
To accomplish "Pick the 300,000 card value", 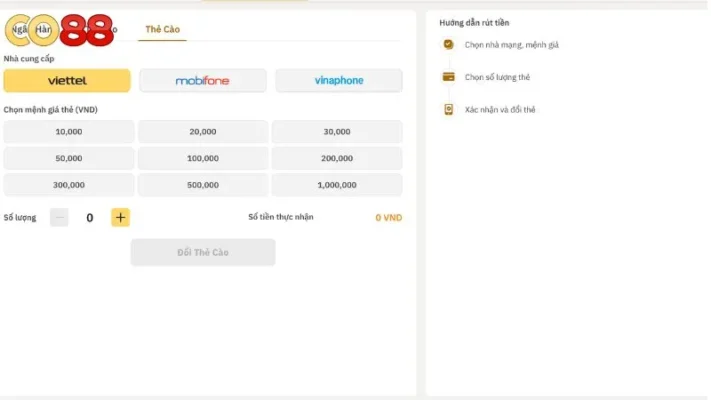I will click(x=69, y=185).
